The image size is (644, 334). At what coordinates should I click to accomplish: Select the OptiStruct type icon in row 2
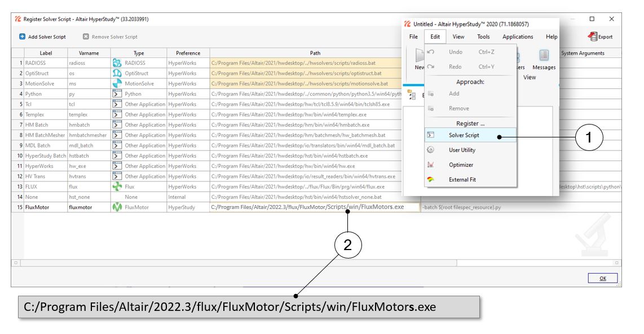117,73
